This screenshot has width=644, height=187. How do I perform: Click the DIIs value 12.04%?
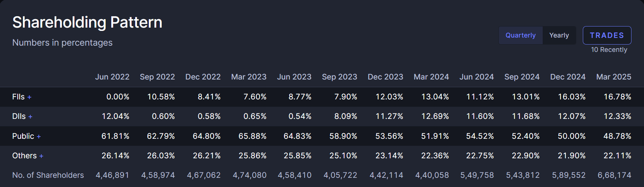tap(116, 116)
